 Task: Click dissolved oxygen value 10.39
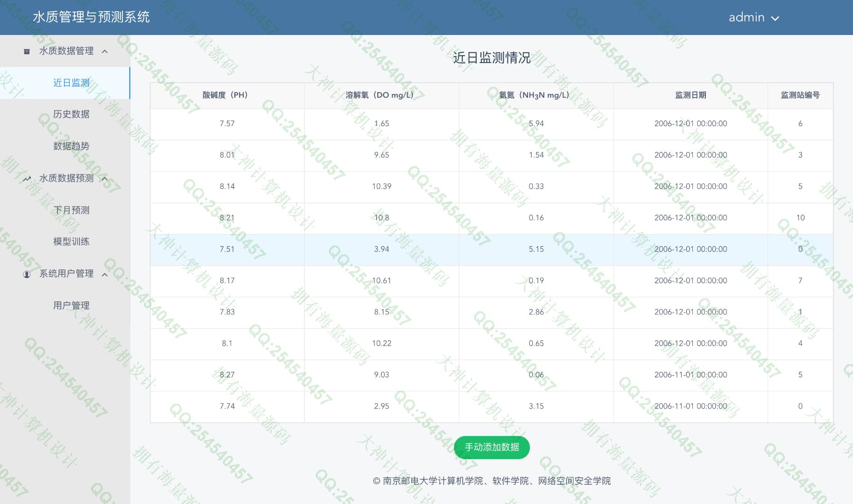pos(381,186)
